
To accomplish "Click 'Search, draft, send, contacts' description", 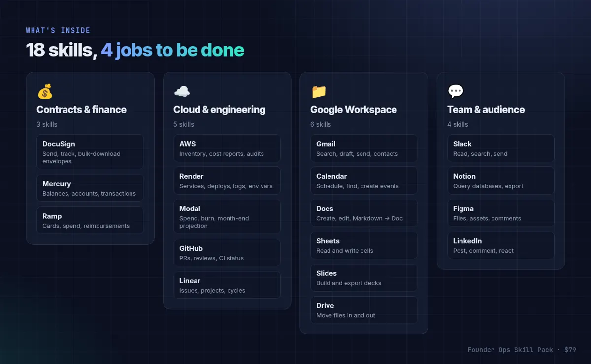I will coord(357,154).
